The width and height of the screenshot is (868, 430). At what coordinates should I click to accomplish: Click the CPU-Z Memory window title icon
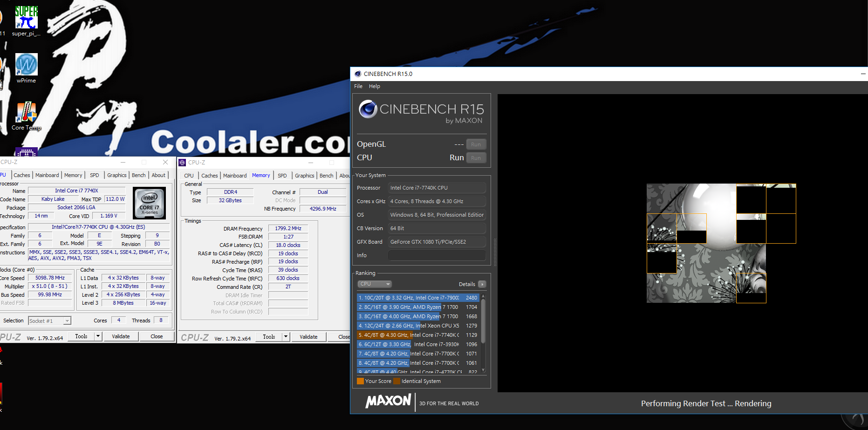[182, 163]
